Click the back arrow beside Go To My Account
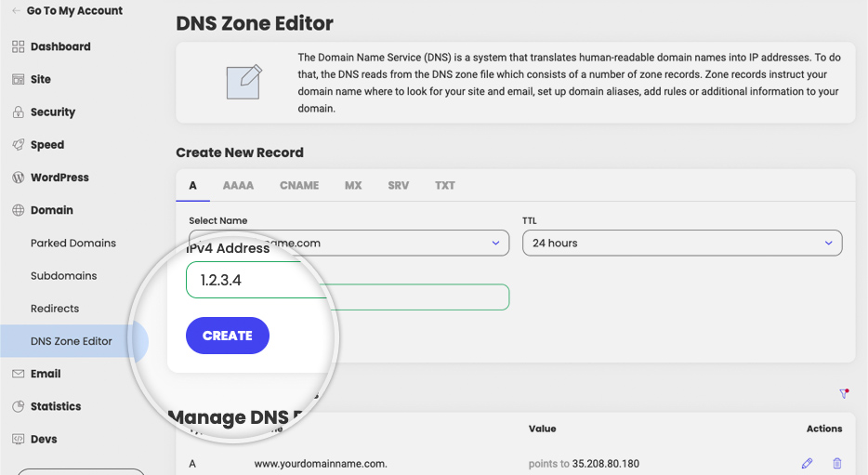Viewport: 868px width, 475px height. [16, 10]
